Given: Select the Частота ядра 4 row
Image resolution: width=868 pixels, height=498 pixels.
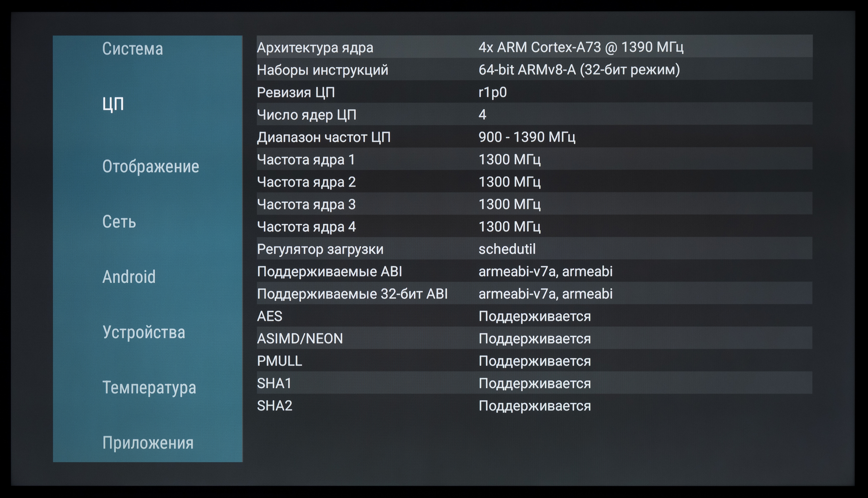Looking at the screenshot, I should click(534, 227).
